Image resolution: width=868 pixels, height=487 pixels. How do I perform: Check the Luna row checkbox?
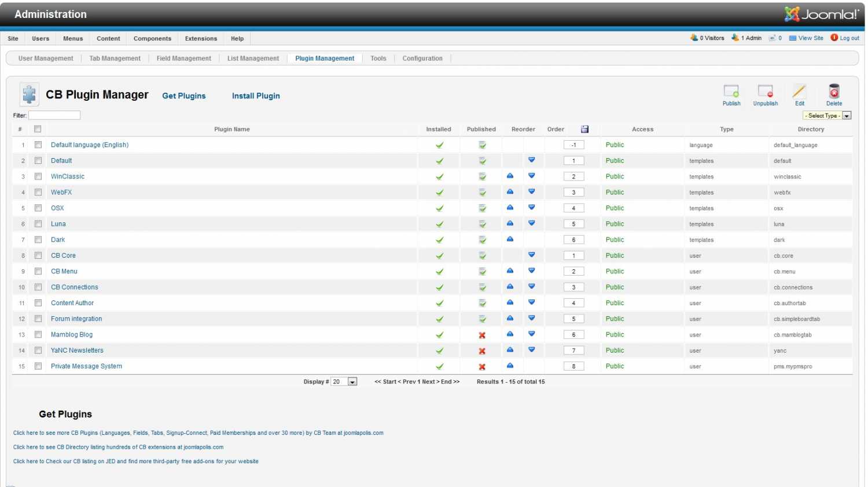(x=38, y=224)
